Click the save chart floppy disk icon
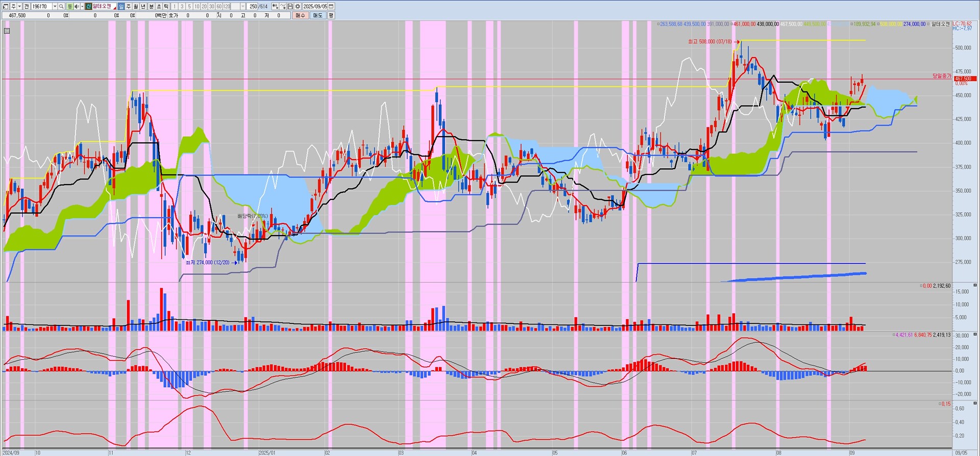The height and width of the screenshot is (456, 980). pos(290,7)
